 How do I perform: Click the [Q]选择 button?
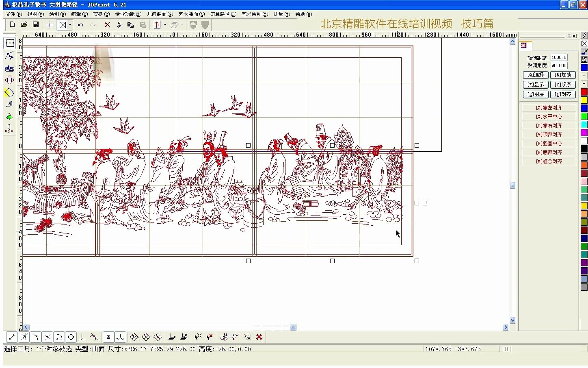tap(536, 75)
